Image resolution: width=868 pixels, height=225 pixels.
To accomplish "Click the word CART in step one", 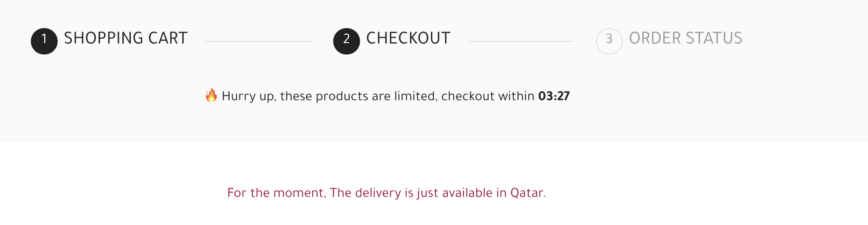I will point(168,38).
